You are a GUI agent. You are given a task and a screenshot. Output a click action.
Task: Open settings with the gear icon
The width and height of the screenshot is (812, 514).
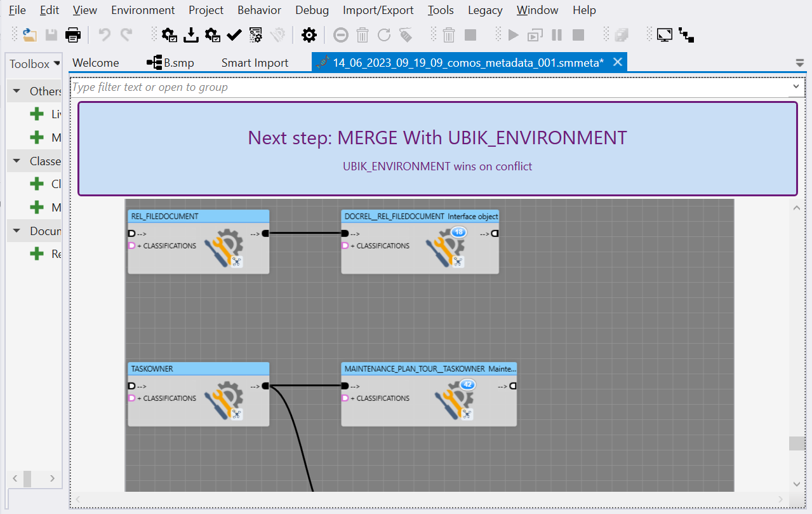[309, 35]
